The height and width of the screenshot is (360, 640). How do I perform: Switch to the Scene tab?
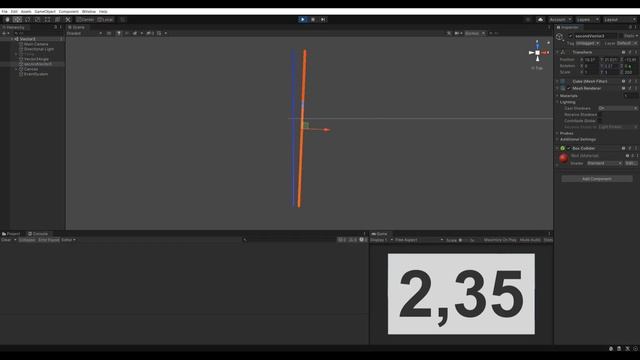[77, 27]
